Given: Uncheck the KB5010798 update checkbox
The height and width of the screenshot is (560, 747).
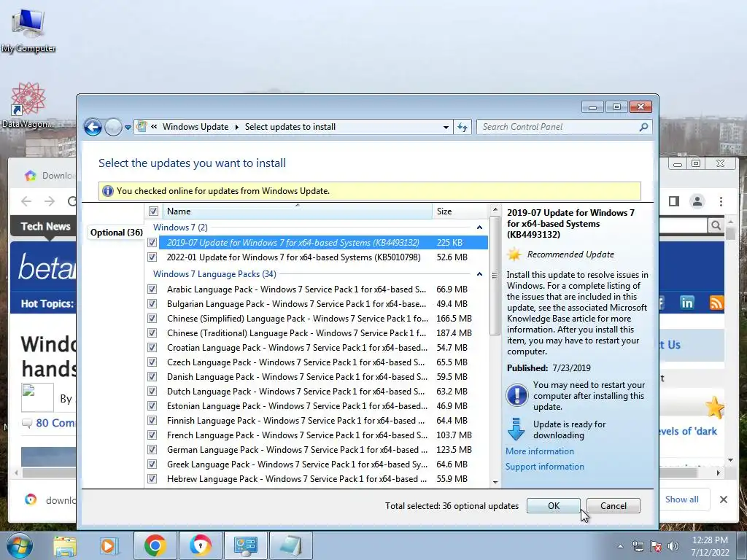Looking at the screenshot, I should point(152,257).
